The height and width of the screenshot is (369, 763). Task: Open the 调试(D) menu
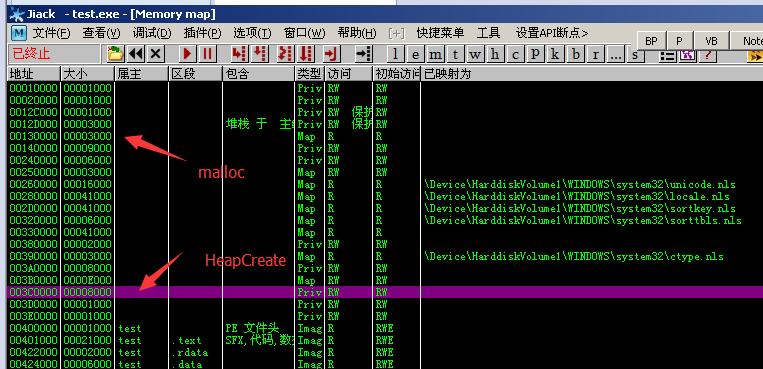152,33
